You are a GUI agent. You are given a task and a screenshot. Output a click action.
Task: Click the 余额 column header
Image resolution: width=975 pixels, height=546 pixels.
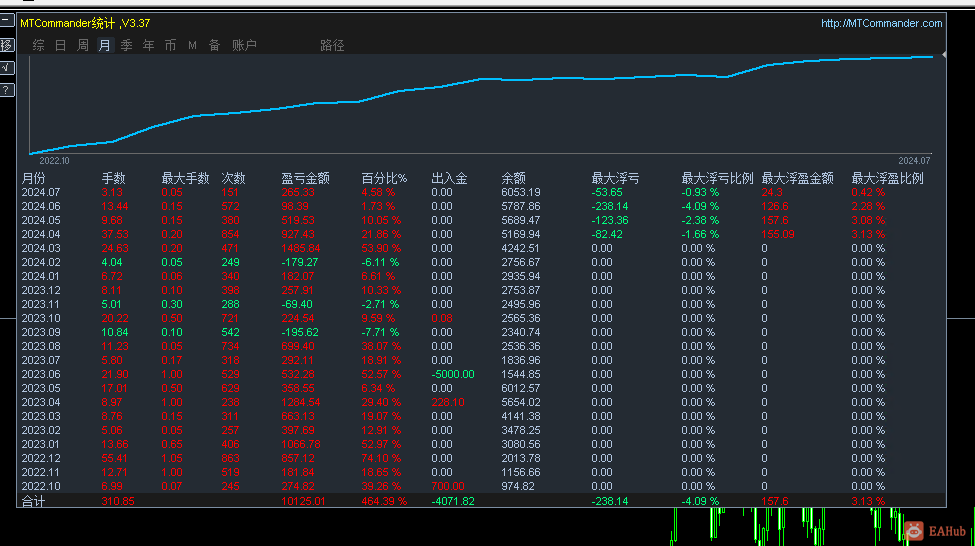[514, 178]
